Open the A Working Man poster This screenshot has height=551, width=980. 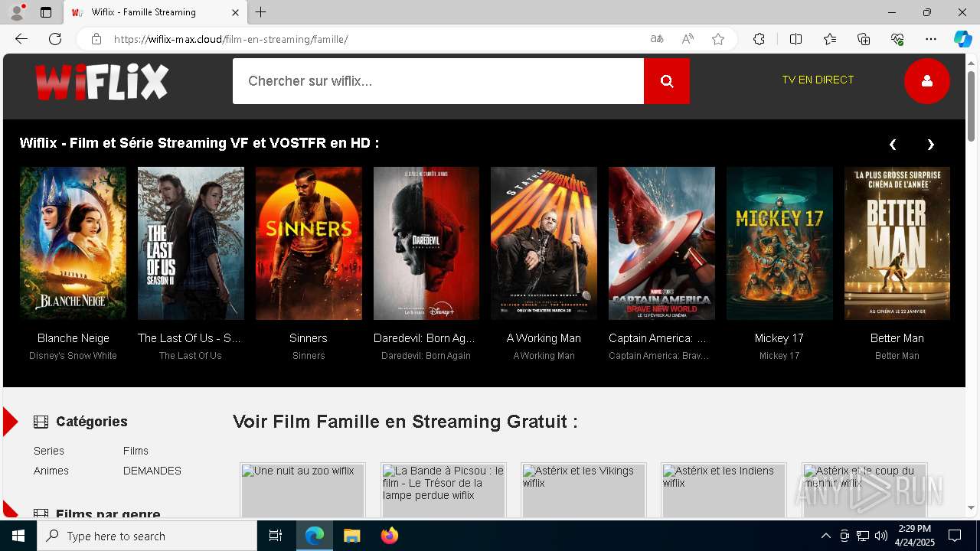(544, 243)
